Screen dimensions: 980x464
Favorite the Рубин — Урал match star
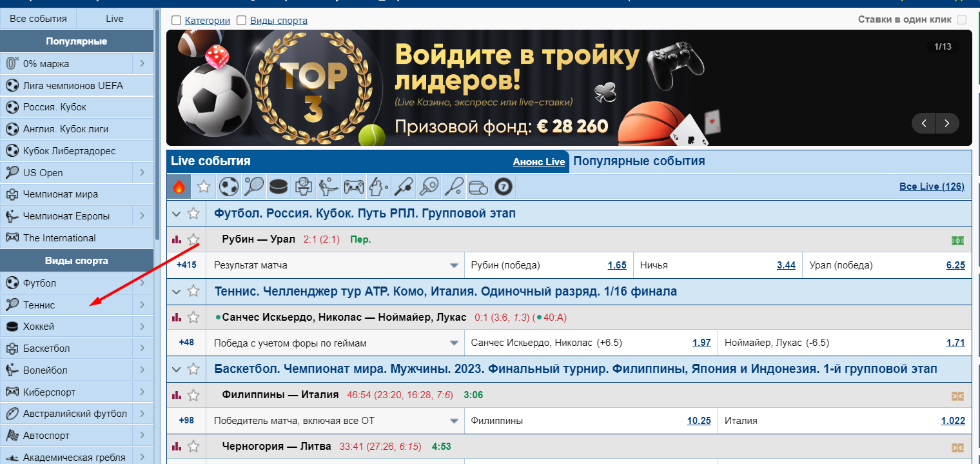(x=193, y=239)
